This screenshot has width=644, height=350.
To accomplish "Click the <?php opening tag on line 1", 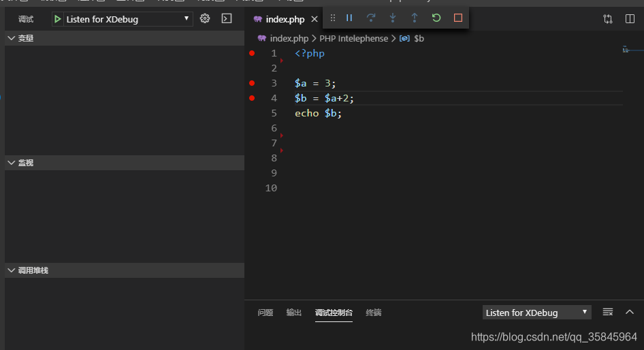I will (310, 53).
